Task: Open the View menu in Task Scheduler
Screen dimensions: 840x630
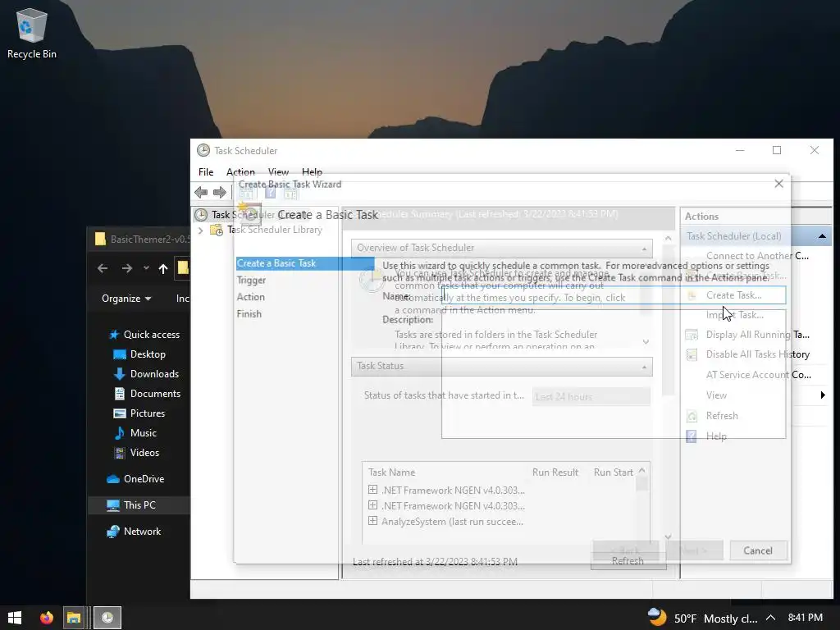Action: [279, 172]
